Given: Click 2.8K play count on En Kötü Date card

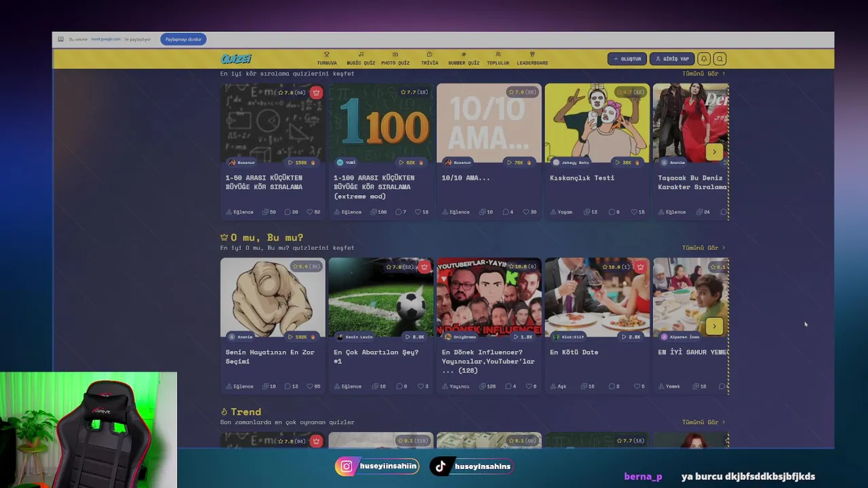Looking at the screenshot, I should pyautogui.click(x=631, y=337).
